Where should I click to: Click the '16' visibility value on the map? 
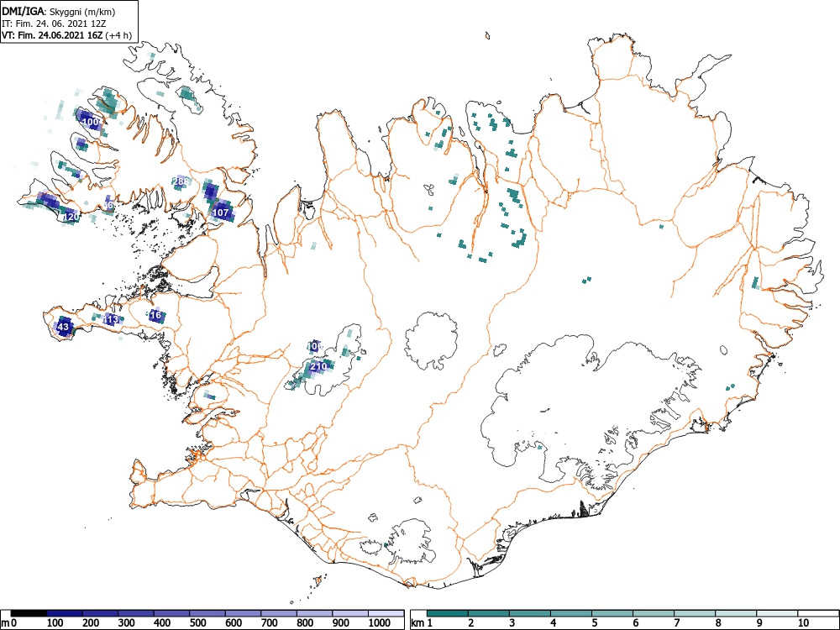156,315
